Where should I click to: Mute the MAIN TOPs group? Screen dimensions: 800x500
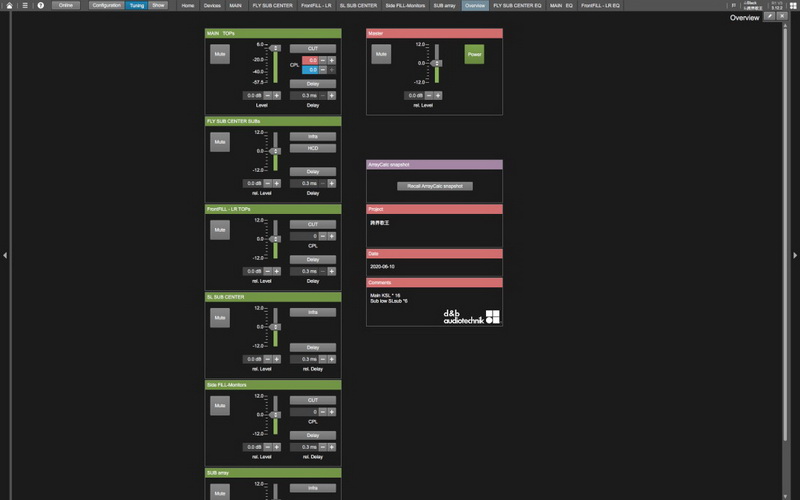(x=220, y=55)
